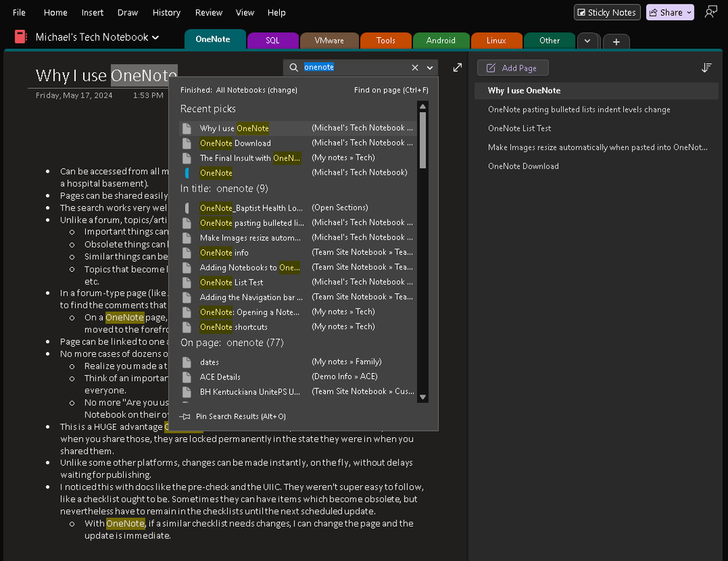Open the Help ribbon tab
The height and width of the screenshot is (561, 728).
point(276,12)
